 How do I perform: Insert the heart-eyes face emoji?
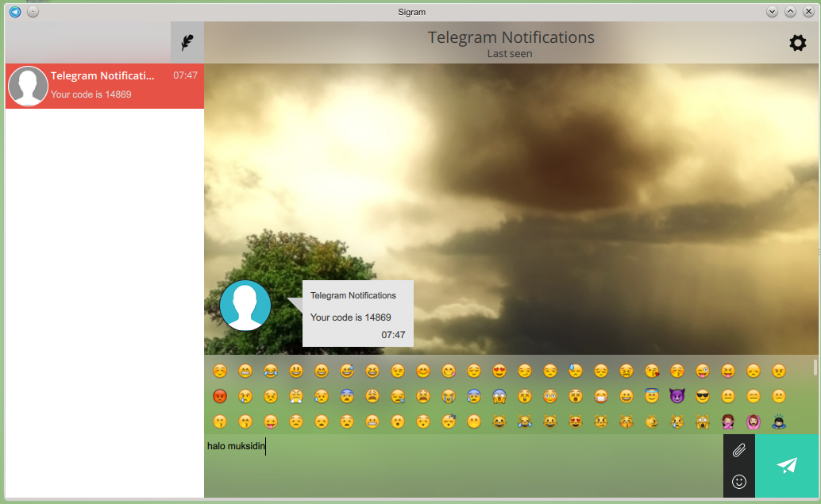pyautogui.click(x=499, y=371)
